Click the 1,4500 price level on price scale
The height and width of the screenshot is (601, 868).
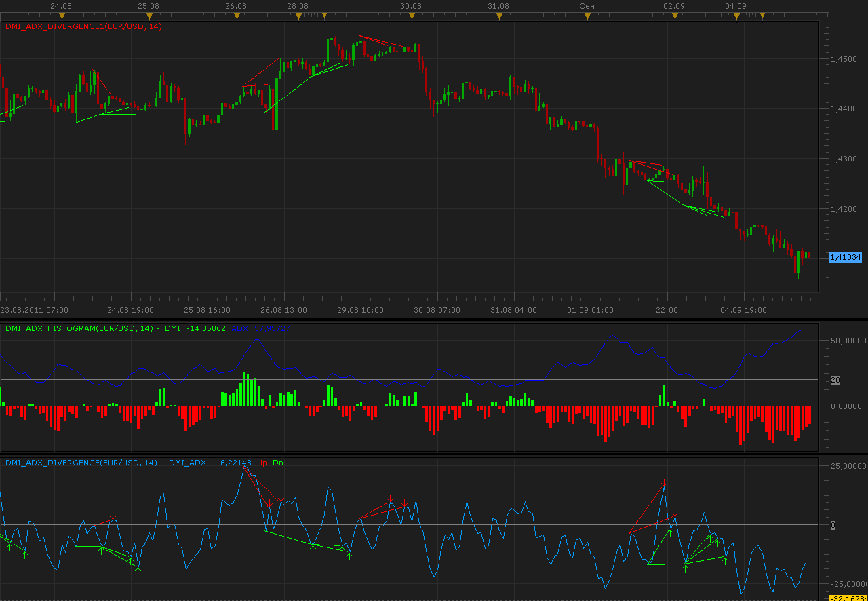click(843, 59)
